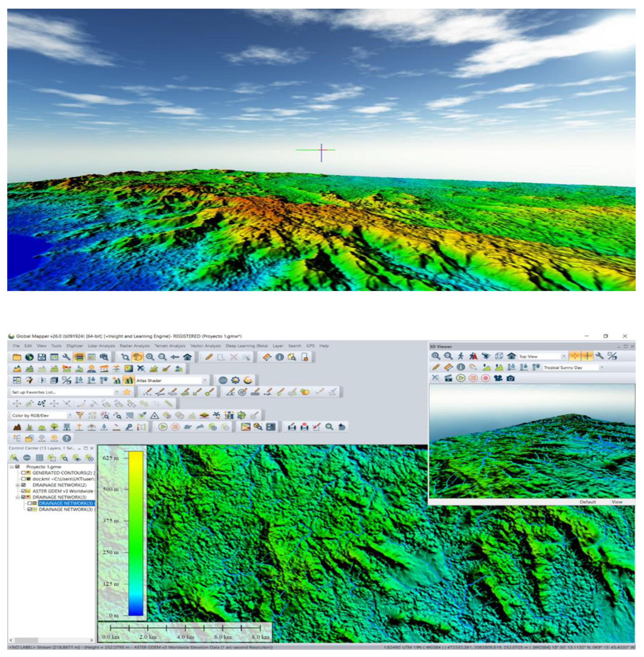Activate the Feature Info tool icon
This screenshot has height=657, width=644.
pyautogui.click(x=279, y=357)
